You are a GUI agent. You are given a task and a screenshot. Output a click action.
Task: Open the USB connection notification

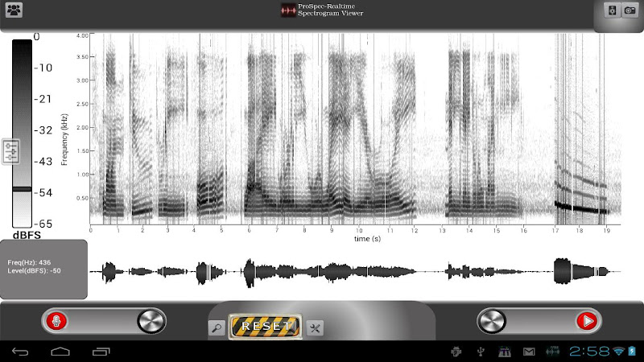point(480,352)
